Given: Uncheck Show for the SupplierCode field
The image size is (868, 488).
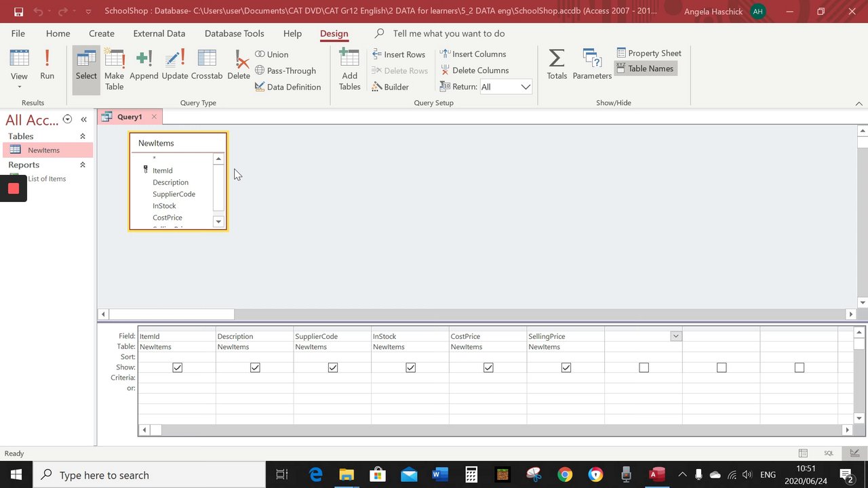Looking at the screenshot, I should click(333, 367).
